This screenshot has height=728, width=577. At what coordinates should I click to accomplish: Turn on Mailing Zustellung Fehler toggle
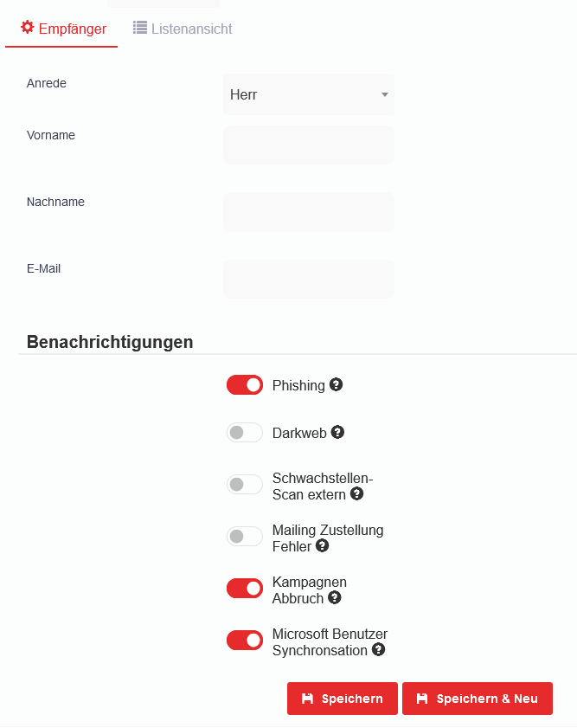click(245, 537)
